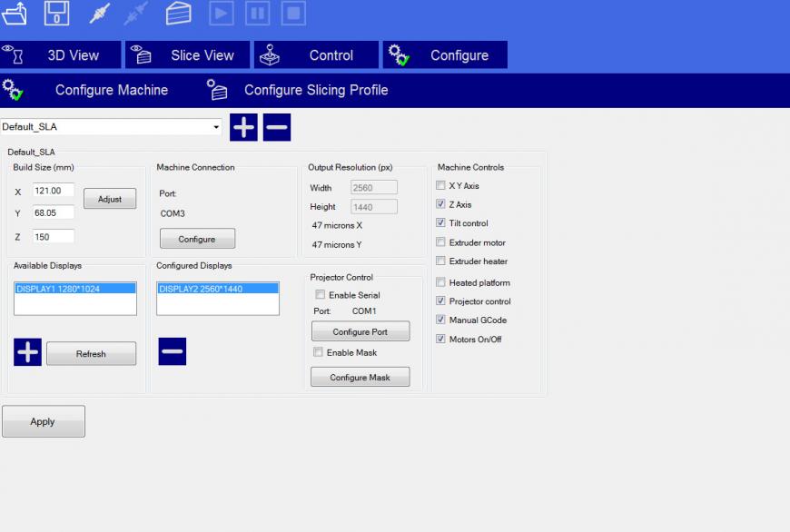Add a new machine profile with plus icon

(243, 127)
